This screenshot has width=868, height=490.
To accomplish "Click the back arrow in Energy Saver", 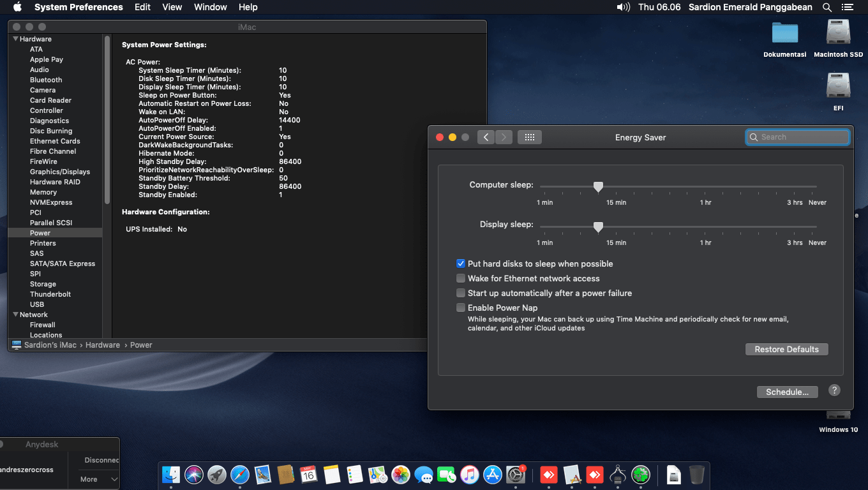I will click(486, 137).
